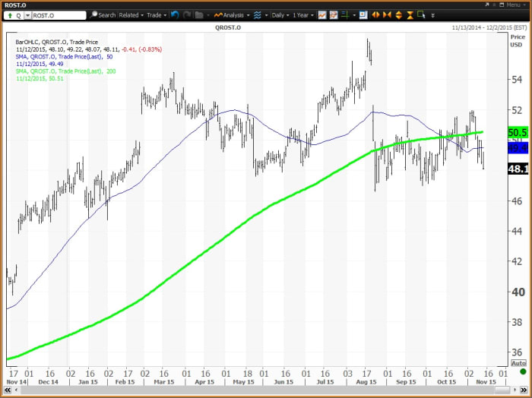Click the line chart style icon
The image size is (532, 398).
pos(322,15)
